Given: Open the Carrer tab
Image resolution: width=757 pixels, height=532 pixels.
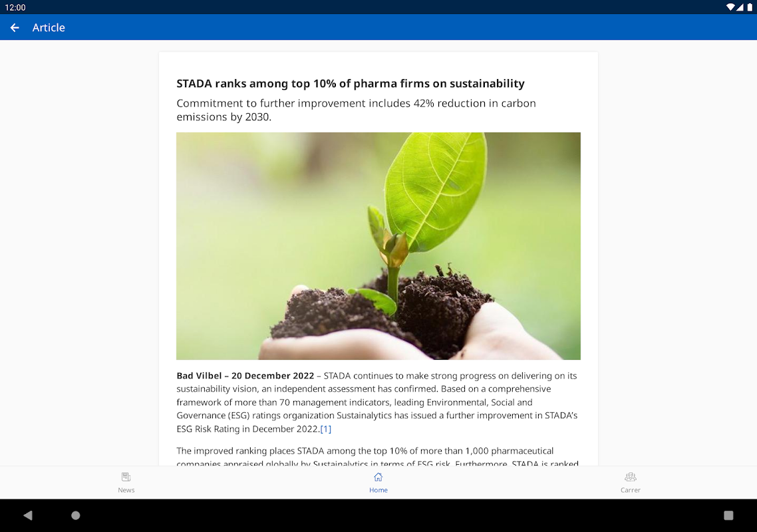Looking at the screenshot, I should click(x=630, y=482).
